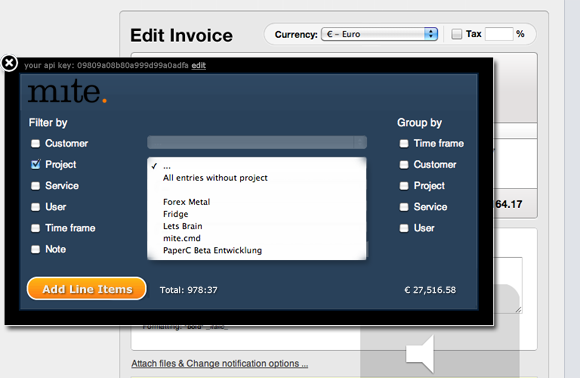Open the disabled Customer filter dropdown

click(x=257, y=142)
